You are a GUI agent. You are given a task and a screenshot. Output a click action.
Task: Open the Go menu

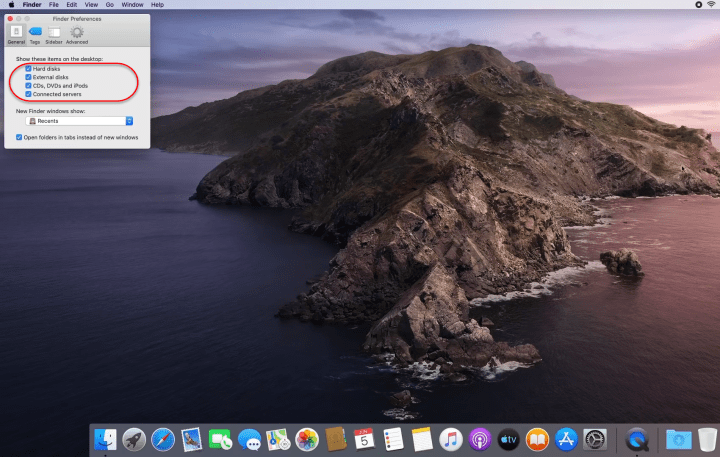pos(110,5)
